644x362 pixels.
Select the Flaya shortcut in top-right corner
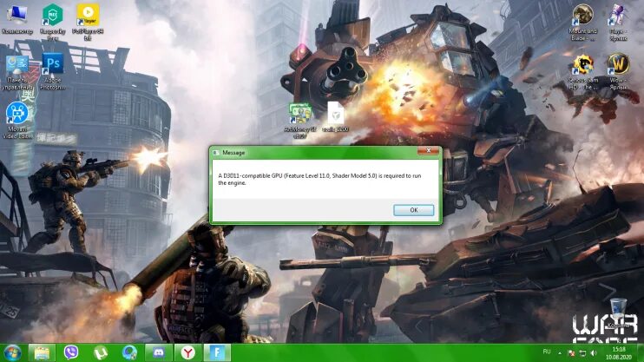(618, 22)
